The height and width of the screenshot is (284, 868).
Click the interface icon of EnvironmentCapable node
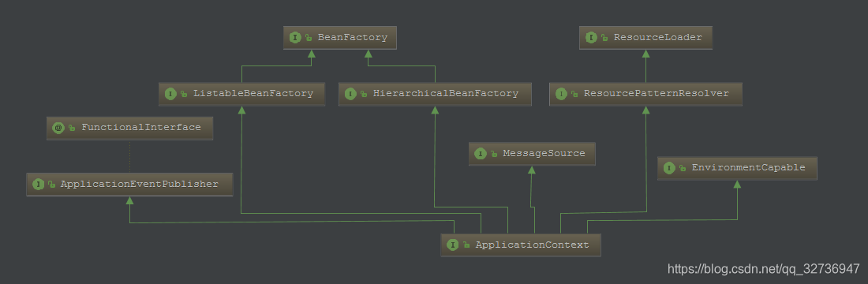(669, 168)
